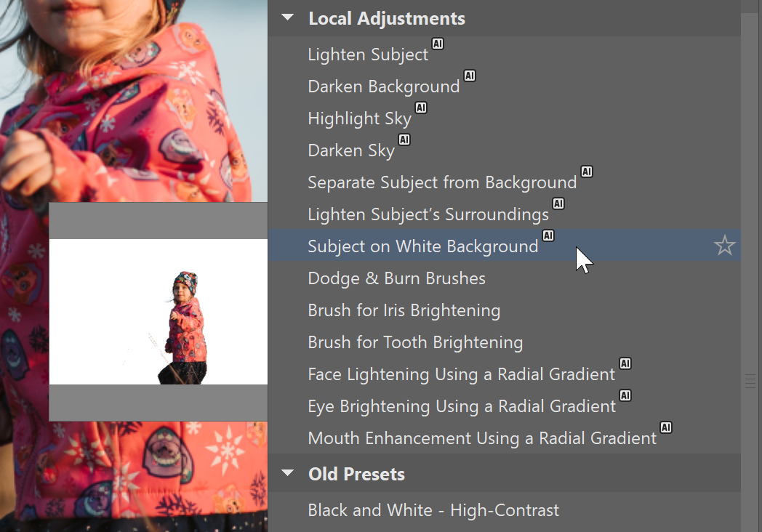Screen dimensions: 762x532
Task: Click the panel resize grip handle
Action: 751,381
